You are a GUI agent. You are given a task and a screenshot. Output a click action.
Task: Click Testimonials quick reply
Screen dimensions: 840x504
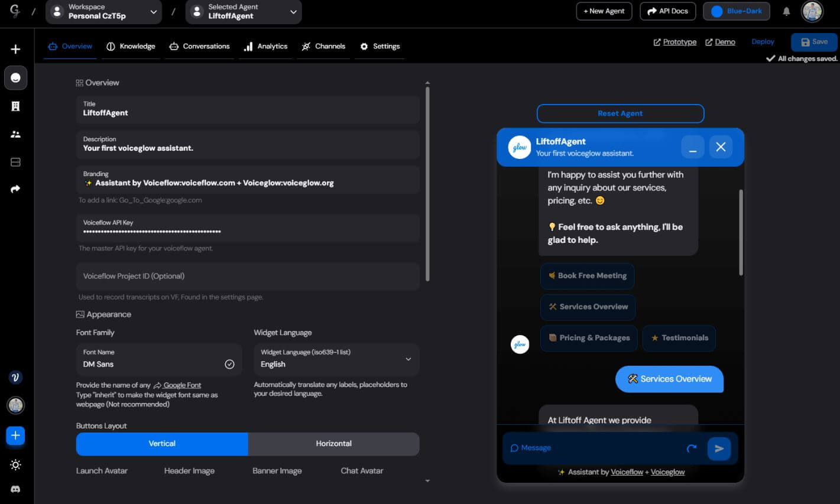pos(679,338)
